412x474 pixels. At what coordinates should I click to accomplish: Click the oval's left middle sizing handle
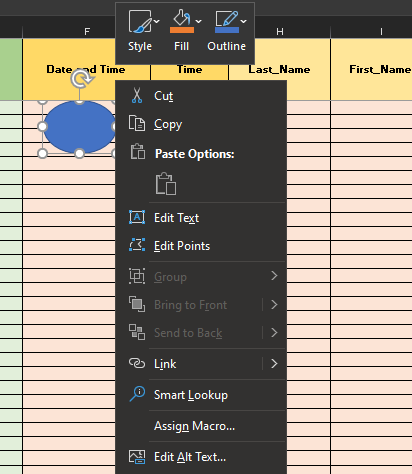(x=42, y=127)
